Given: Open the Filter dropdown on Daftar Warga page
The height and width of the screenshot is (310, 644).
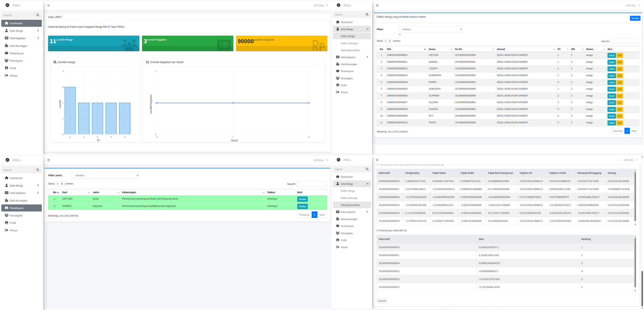Looking at the screenshot, I should coord(430,29).
